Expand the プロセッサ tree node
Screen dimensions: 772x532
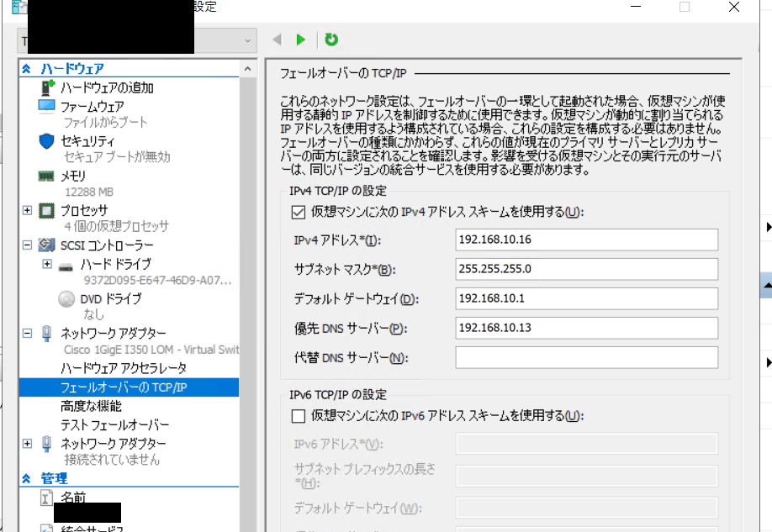[x=27, y=211]
